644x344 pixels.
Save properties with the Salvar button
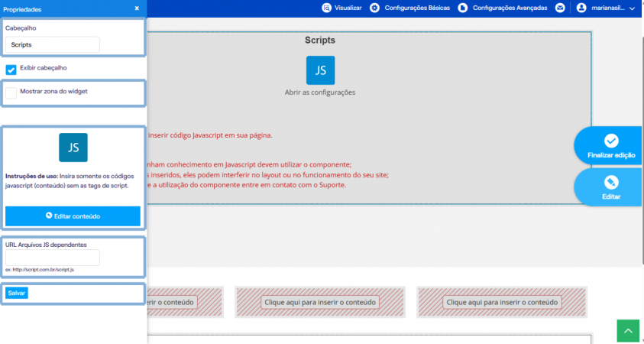point(17,293)
